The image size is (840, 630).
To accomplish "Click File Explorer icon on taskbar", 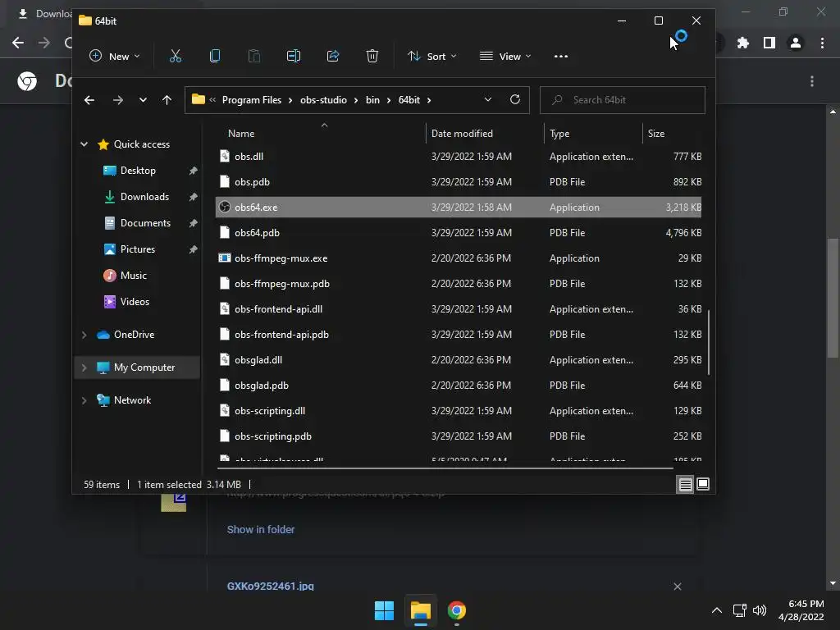I will pyautogui.click(x=421, y=610).
